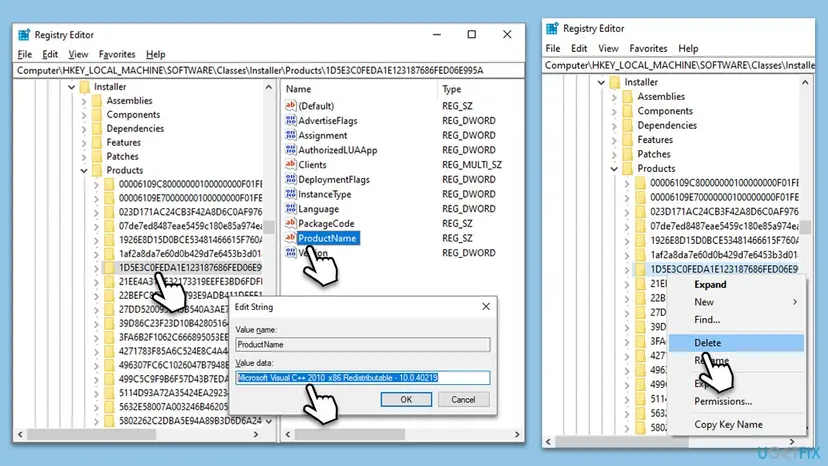
Task: Click folder icon of 023D171AC24CB3F42A8D6C0AF976 key, left window
Action: [109, 212]
